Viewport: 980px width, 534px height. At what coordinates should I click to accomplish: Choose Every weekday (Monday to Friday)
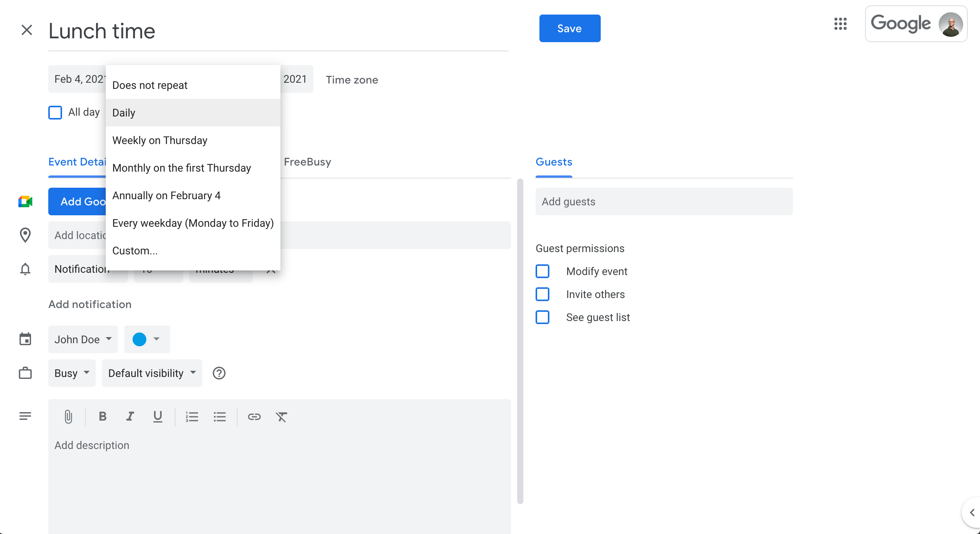pyautogui.click(x=193, y=223)
